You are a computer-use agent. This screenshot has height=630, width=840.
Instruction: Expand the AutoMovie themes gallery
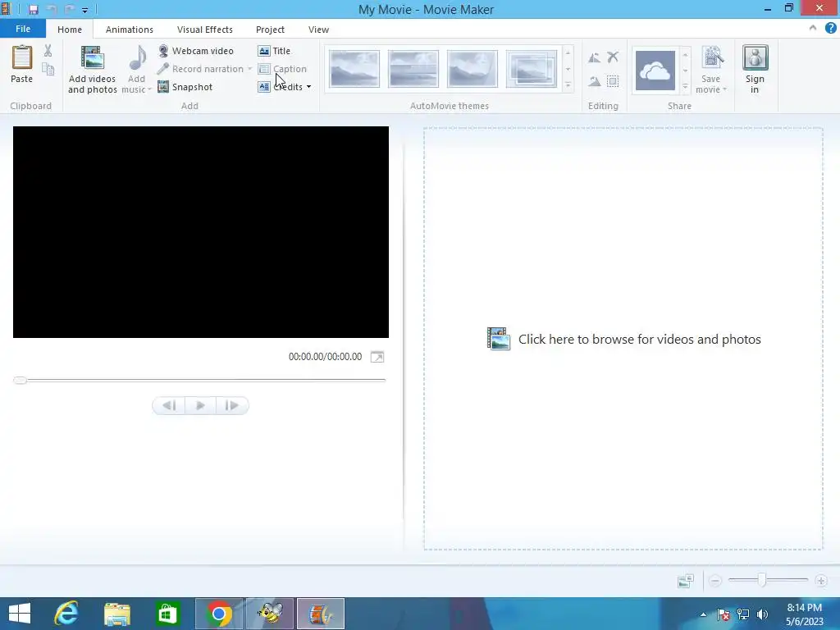pos(568,85)
